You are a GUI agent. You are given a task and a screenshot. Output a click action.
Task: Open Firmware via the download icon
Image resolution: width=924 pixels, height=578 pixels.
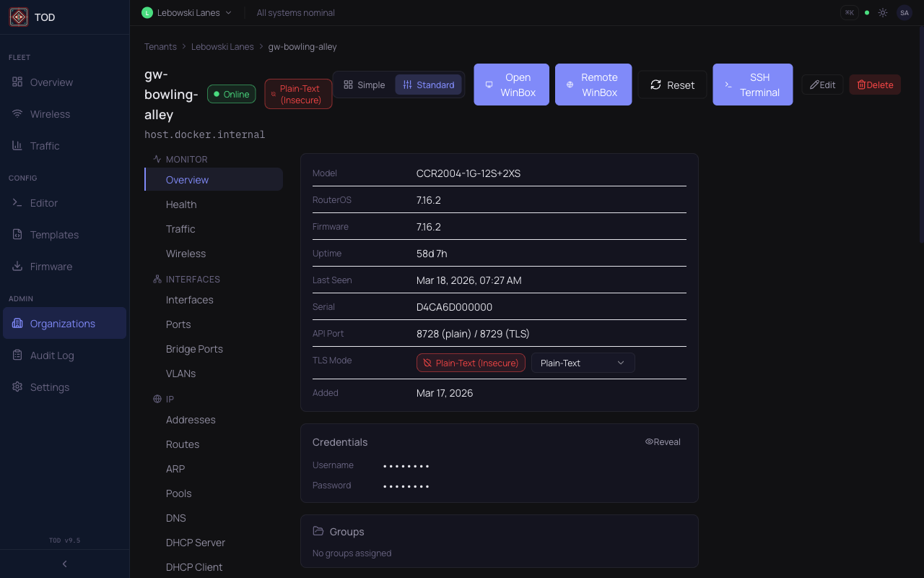pyautogui.click(x=17, y=266)
